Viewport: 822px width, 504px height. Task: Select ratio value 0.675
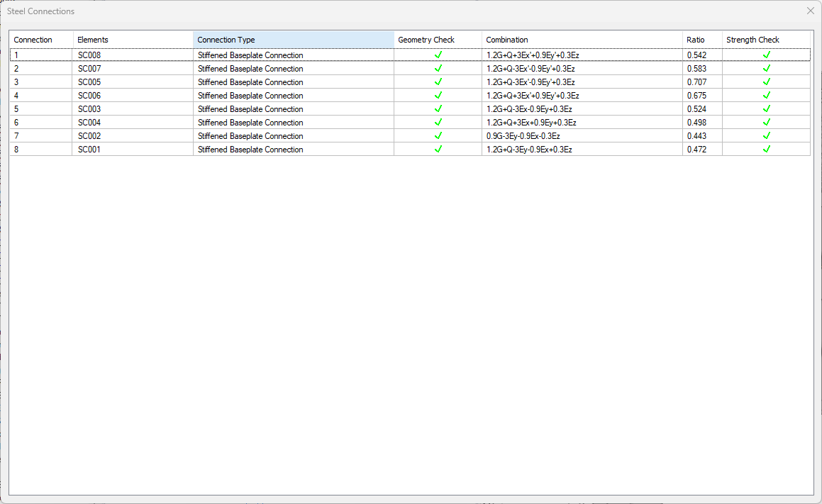pyautogui.click(x=702, y=96)
